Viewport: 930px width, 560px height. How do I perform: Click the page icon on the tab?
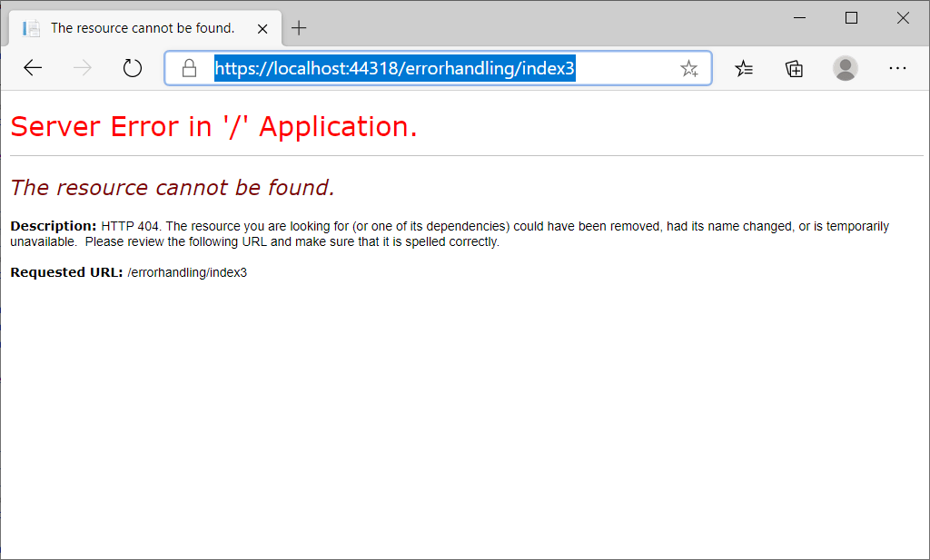32,27
